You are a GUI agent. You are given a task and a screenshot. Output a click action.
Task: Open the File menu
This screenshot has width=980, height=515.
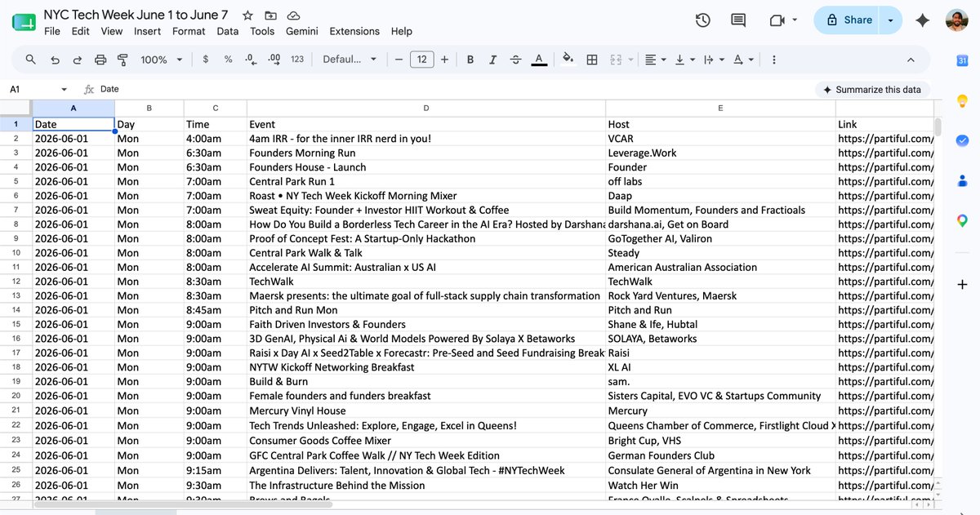[52, 31]
